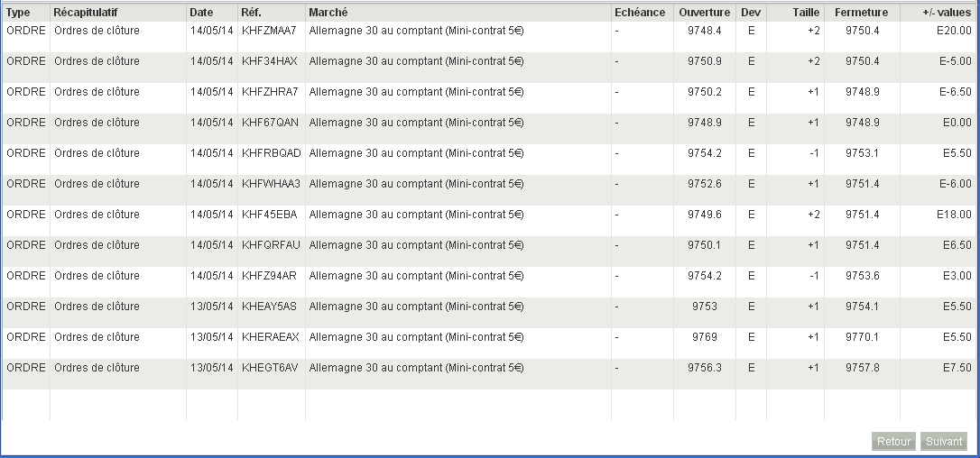The image size is (980, 458).
Task: Click the Retour button
Action: click(893, 442)
